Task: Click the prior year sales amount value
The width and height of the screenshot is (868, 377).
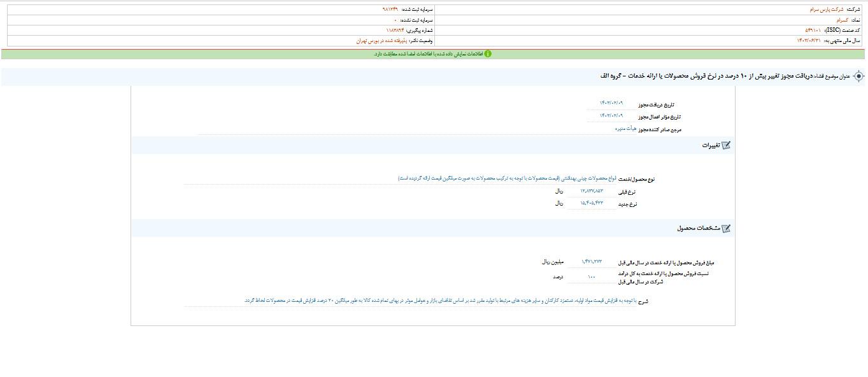Action: click(x=592, y=262)
